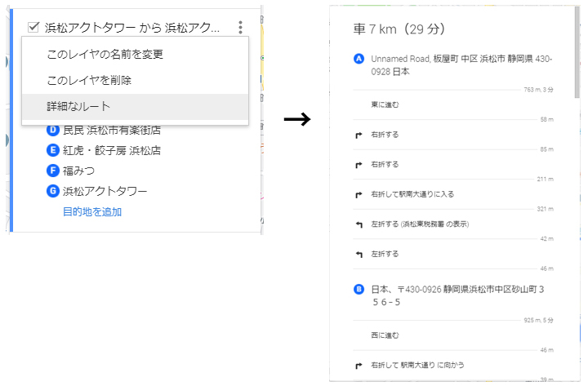Click the 925 m, 5 分 distance label
Image resolution: width=588 pixels, height=386 pixels.
pyautogui.click(x=538, y=321)
